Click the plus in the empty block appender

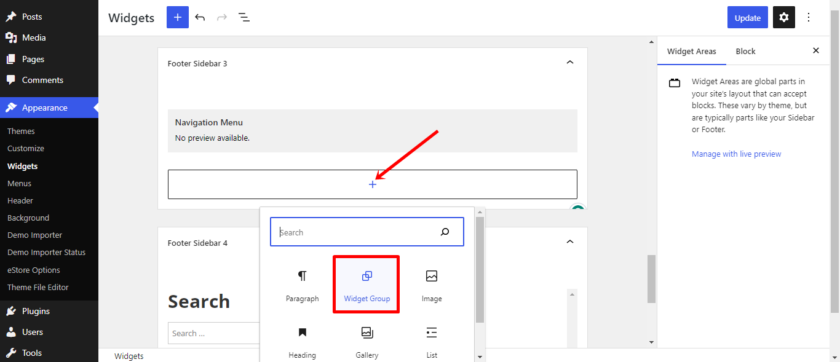pyautogui.click(x=373, y=184)
